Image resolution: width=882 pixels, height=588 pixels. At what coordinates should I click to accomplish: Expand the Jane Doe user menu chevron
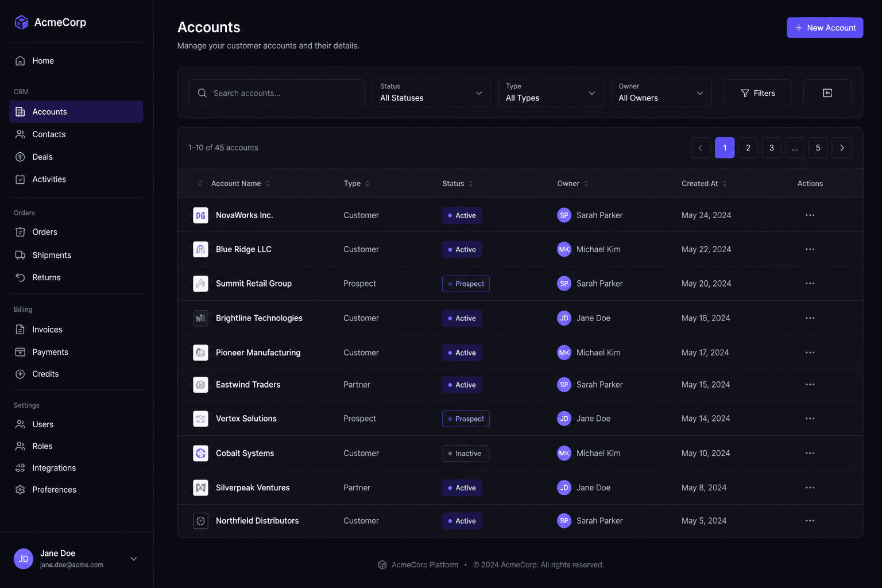click(x=134, y=559)
